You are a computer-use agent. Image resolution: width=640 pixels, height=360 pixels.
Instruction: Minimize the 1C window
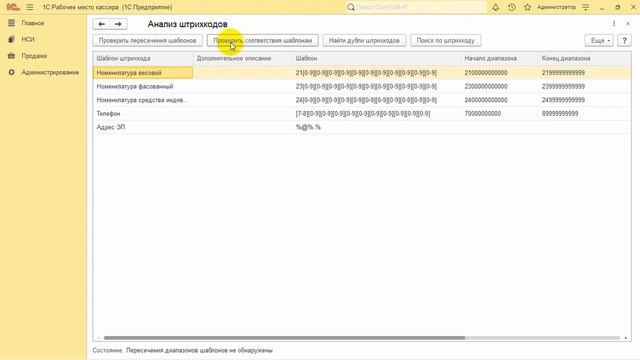coord(602,7)
